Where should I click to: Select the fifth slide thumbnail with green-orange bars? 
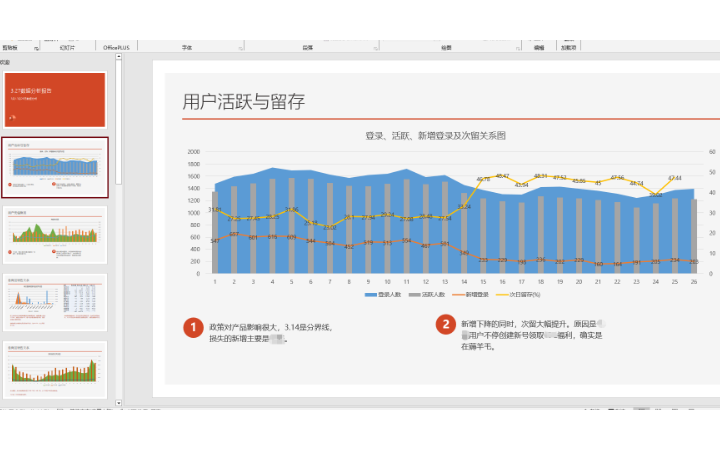click(55, 370)
